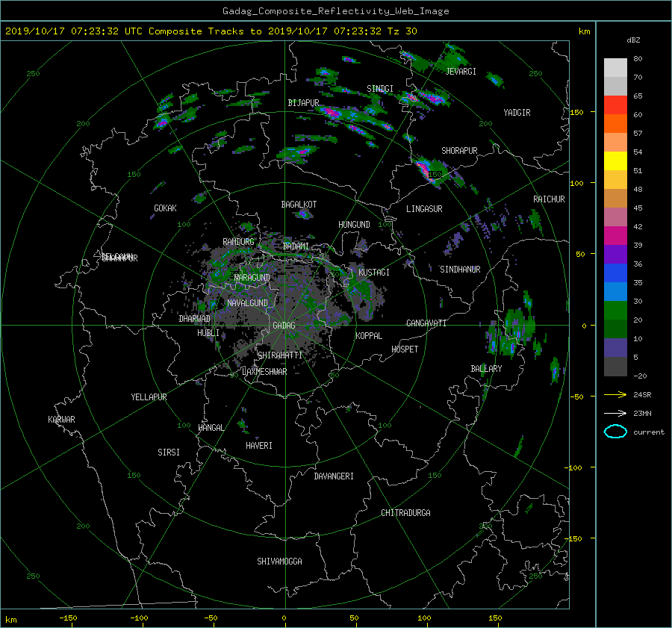Click the JEVARGI city label
This screenshot has height=628, width=672.
461,72
